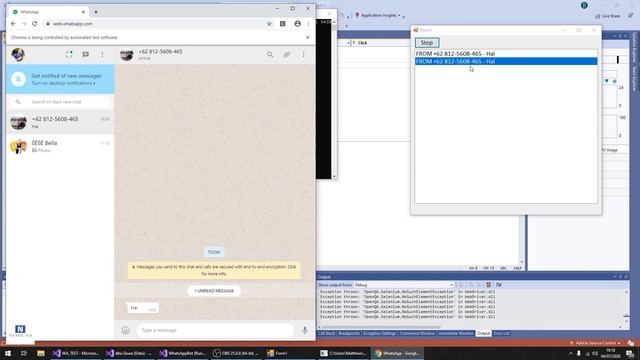640x360 pixels.
Task: Select the first FROM +62 812-5608-465 list row
Action: (506, 53)
